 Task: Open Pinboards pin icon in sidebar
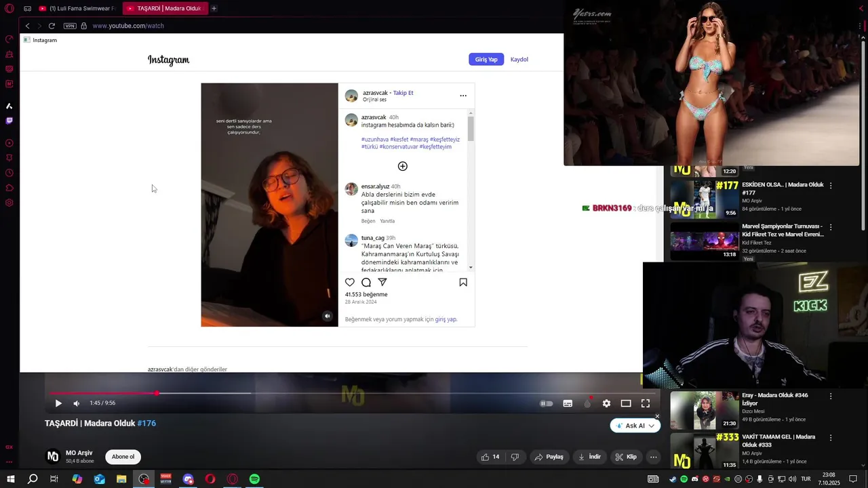[x=9, y=158]
